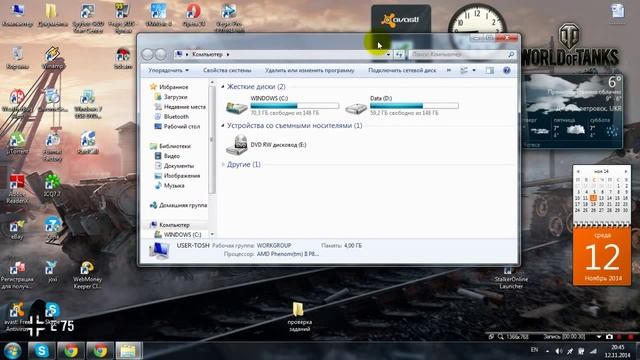Click the Adobe Reader desktop shortcut

point(17,189)
